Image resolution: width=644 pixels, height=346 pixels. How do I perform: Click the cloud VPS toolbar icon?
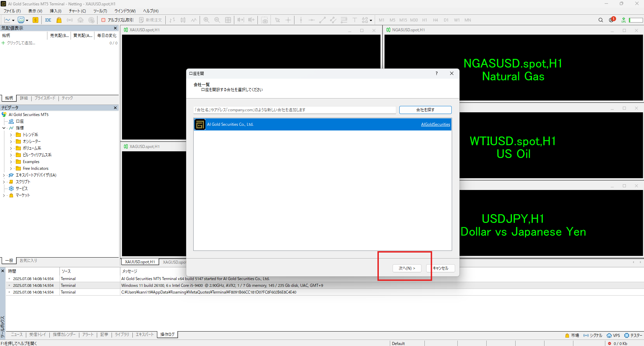coord(80,20)
